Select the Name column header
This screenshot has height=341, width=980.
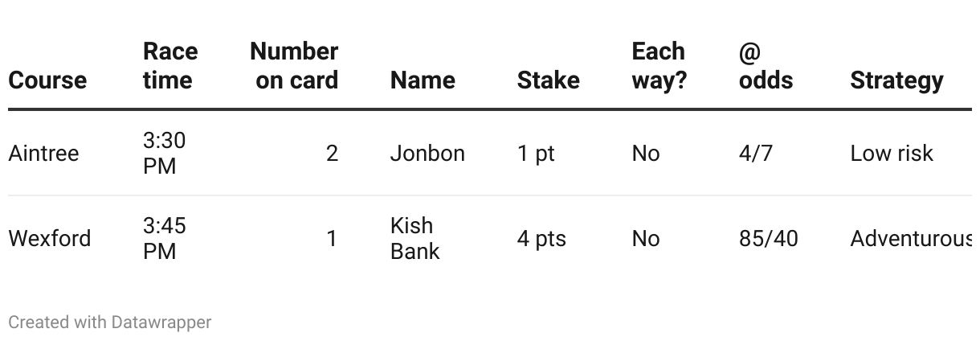[423, 80]
